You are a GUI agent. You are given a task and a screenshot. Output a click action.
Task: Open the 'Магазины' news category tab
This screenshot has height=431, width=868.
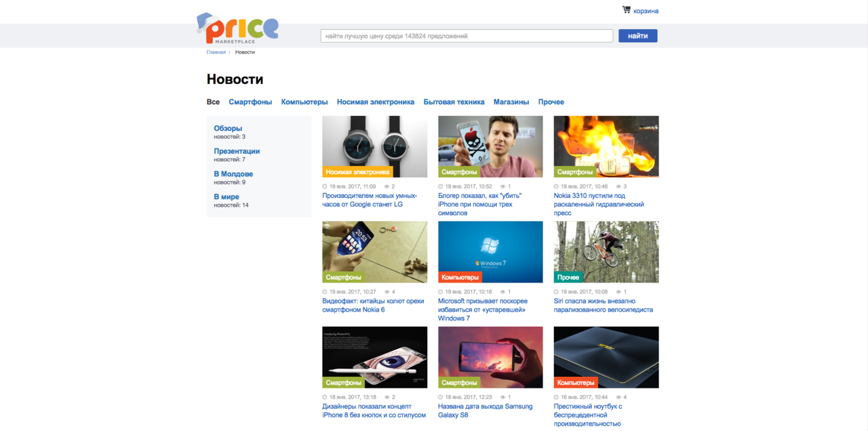coord(511,102)
